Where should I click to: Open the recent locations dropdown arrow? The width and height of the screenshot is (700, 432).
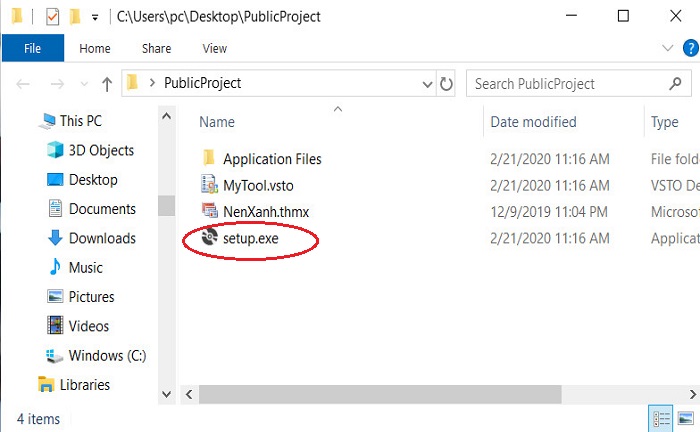pyautogui.click(x=84, y=84)
